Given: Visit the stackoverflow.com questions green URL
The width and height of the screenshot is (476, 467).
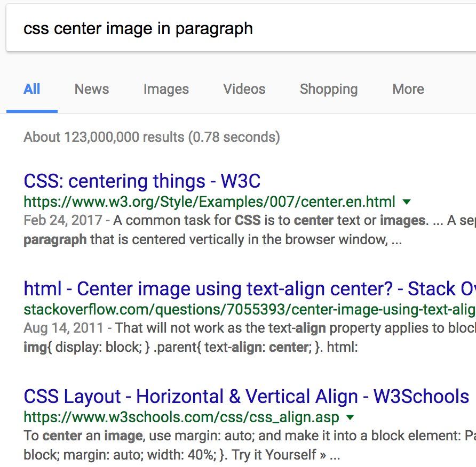Looking at the screenshot, I should (250, 310).
